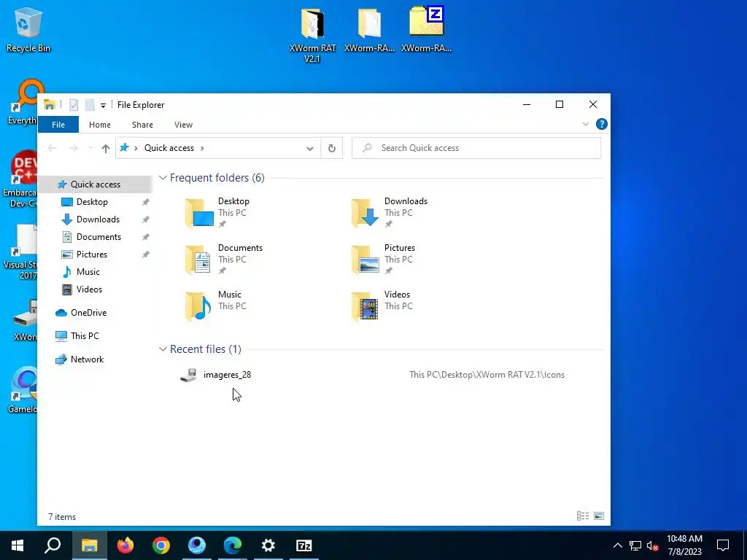Switch to Details view in status bar

click(583, 516)
